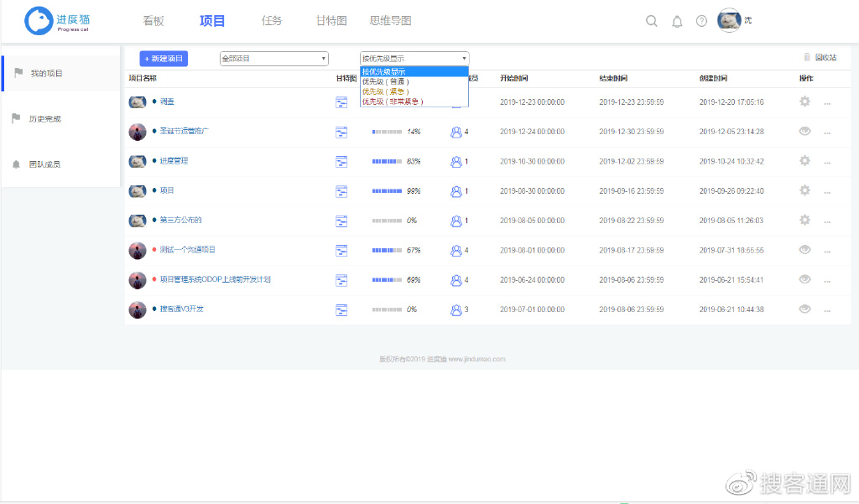
Task: Click the 创建时间 column header
Action: point(713,78)
